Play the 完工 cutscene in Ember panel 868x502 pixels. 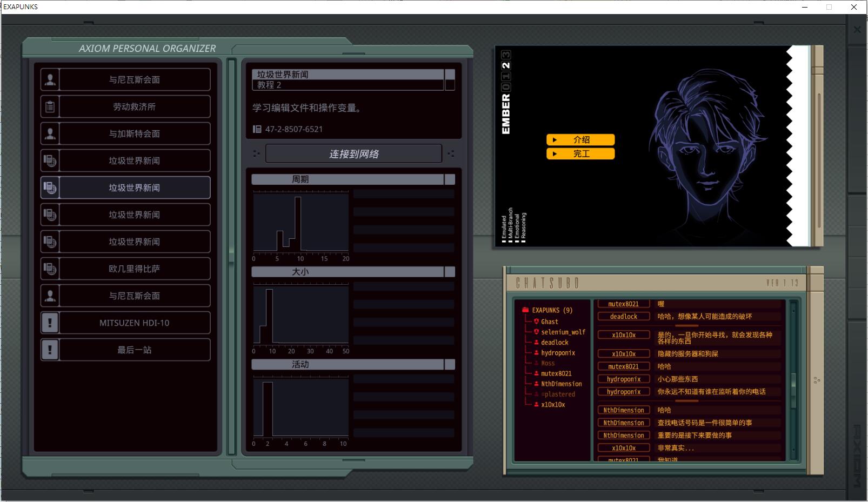580,153
